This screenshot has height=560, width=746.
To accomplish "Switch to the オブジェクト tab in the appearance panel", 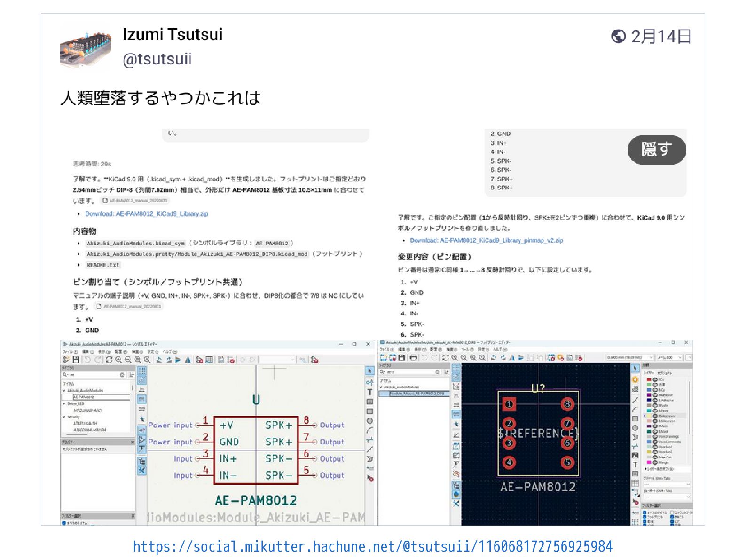I will coord(665,373).
